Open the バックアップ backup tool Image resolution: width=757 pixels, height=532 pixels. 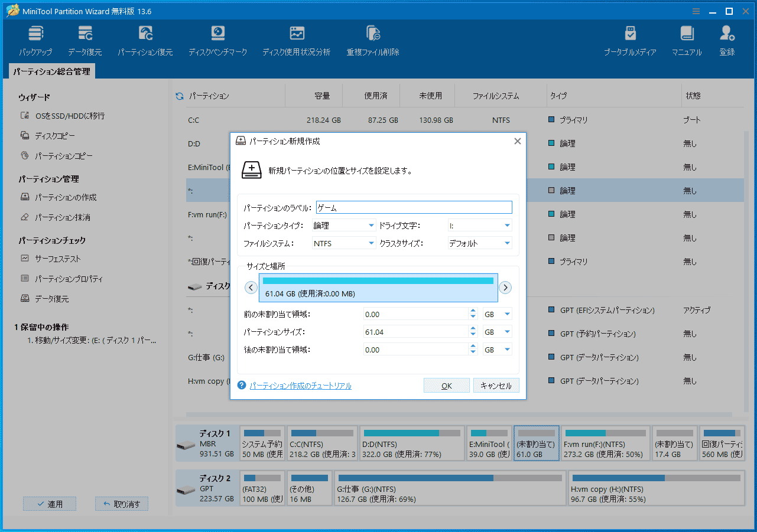tap(35, 41)
